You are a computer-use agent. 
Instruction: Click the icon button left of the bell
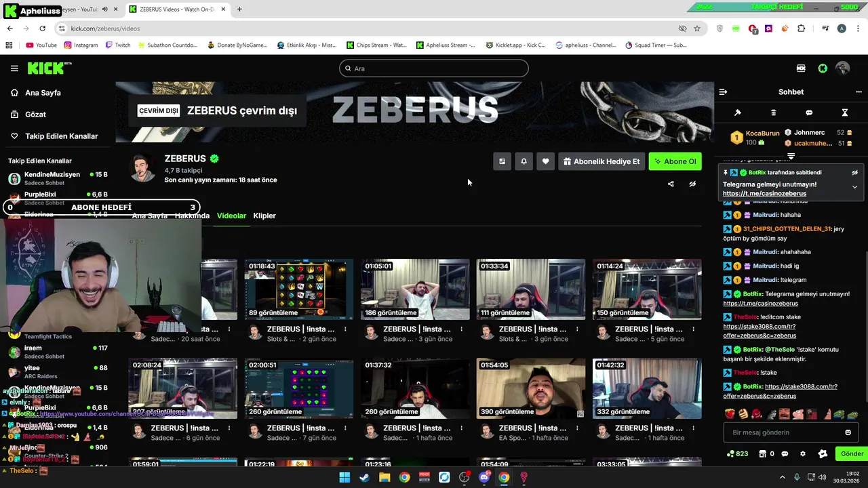(502, 161)
